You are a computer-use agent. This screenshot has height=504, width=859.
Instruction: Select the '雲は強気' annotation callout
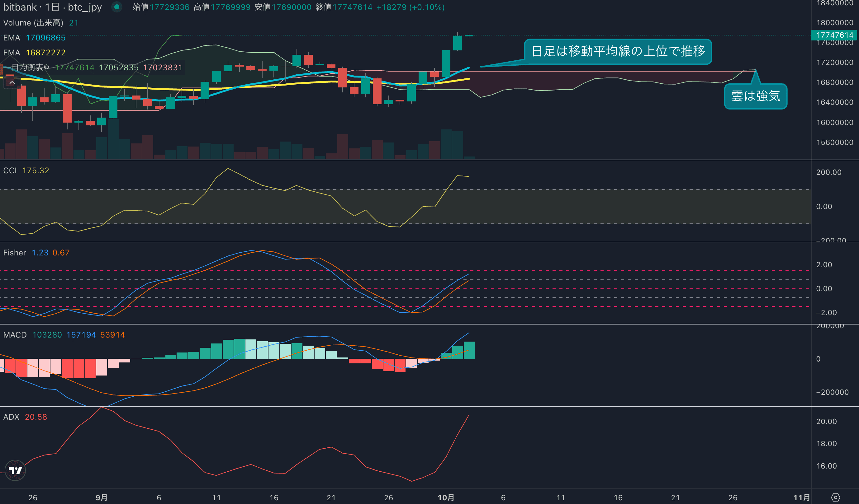tap(755, 96)
